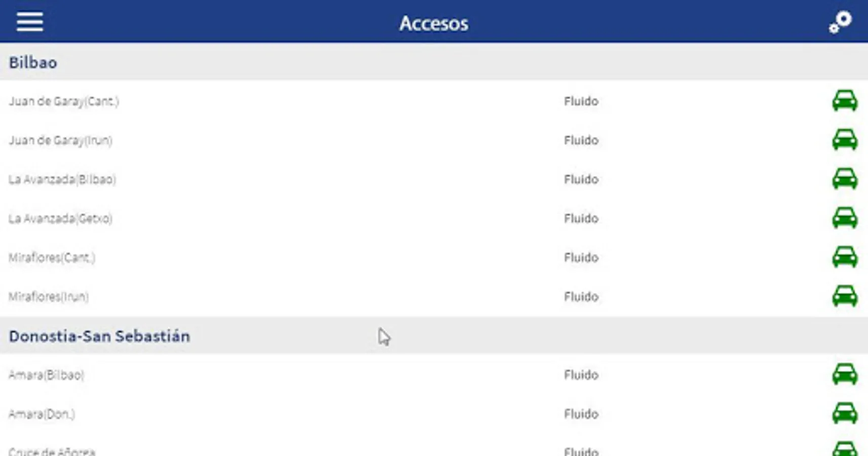Open the Cruce de Añorga entry
This screenshot has height=456, width=868.
click(52, 450)
